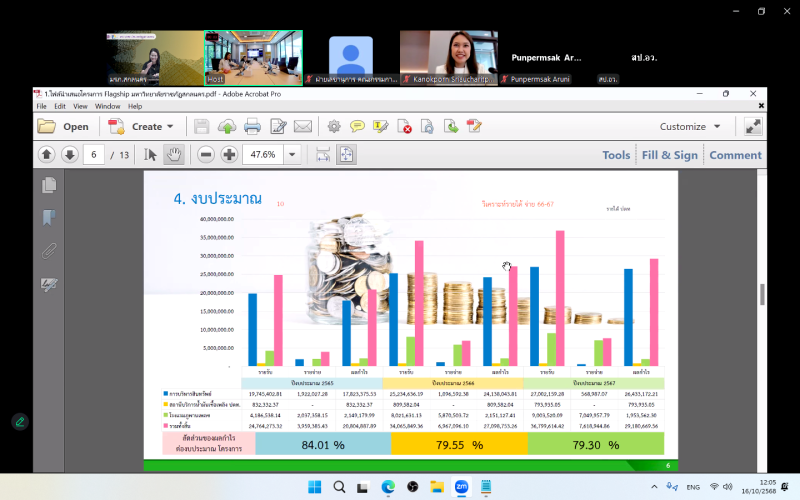
Task: Click the zoom out minus button
Action: pyautogui.click(x=206, y=154)
